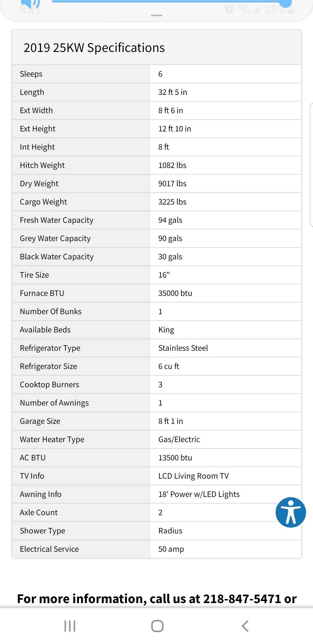The height and width of the screenshot is (644, 313).
Task: Open the edge panel handle on right
Action: pos(311,165)
